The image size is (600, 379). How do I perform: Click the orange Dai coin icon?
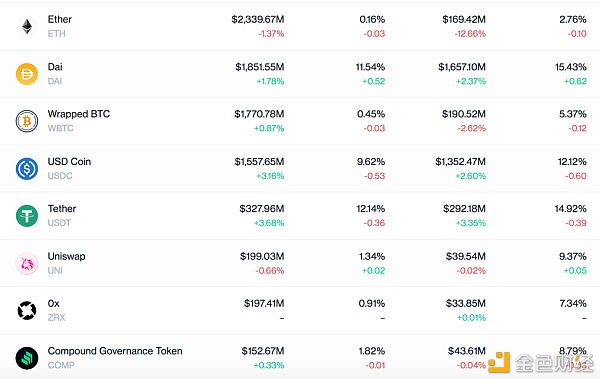pyautogui.click(x=27, y=74)
